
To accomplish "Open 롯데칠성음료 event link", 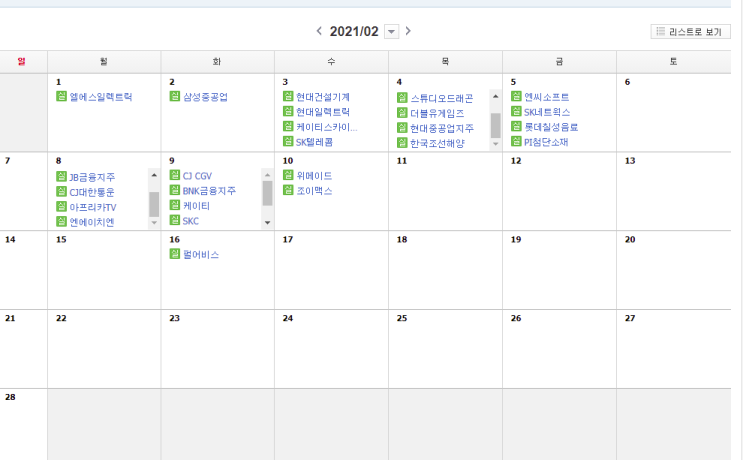I will 551,127.
